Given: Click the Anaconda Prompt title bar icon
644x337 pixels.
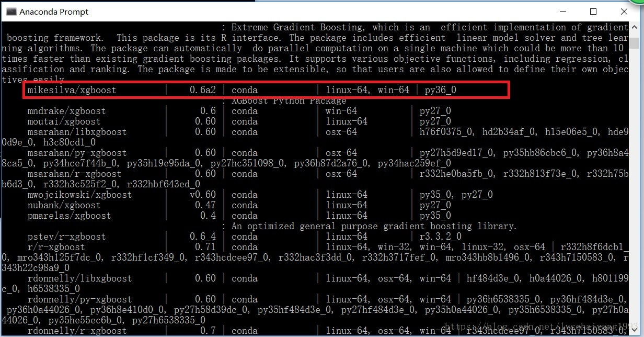Looking at the screenshot, I should coord(11,12).
